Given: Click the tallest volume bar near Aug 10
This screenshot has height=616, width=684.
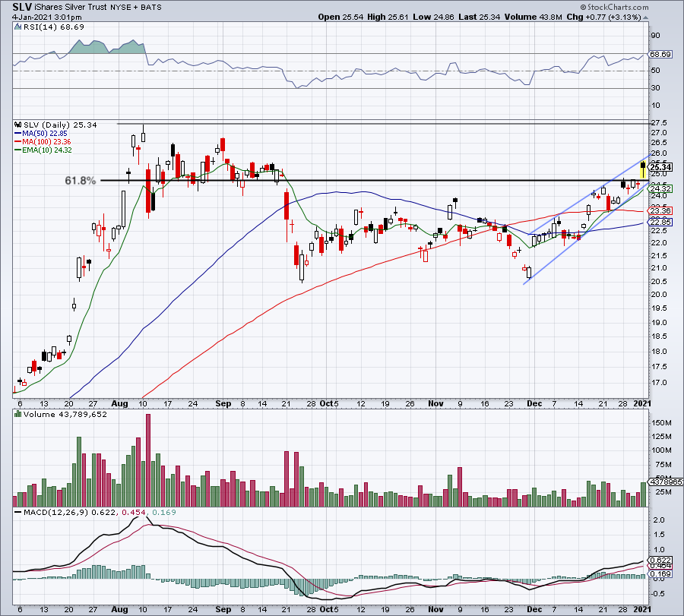Looking at the screenshot, I should [x=148, y=460].
